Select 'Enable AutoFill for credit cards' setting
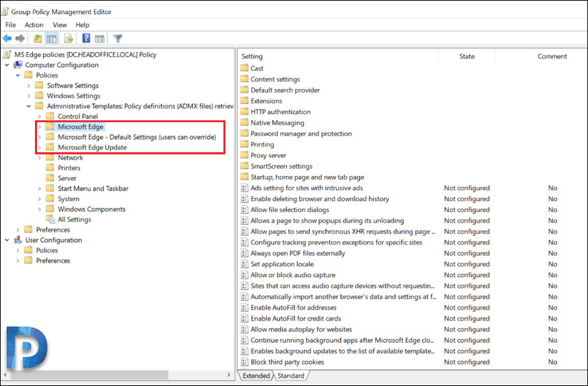The height and width of the screenshot is (386, 588). point(296,319)
